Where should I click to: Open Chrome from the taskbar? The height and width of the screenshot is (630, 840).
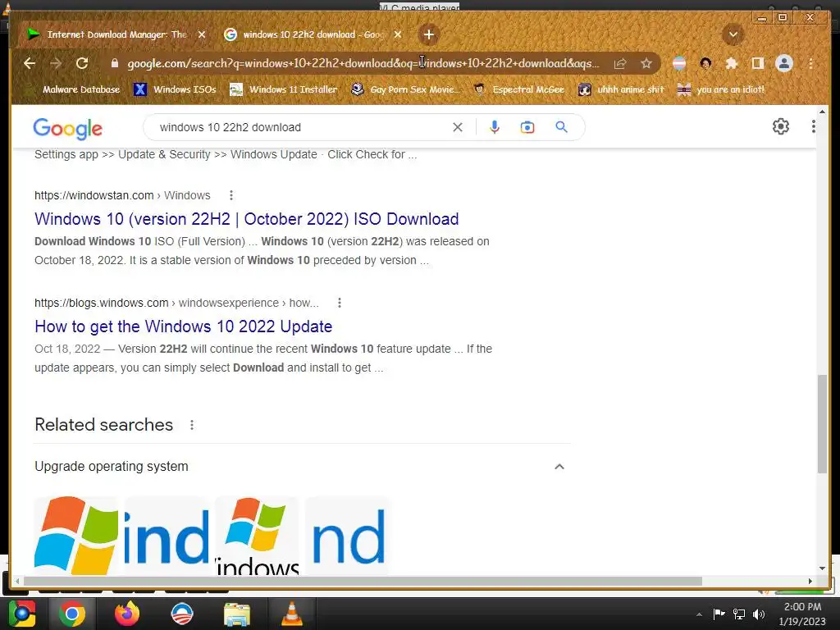coord(72,614)
